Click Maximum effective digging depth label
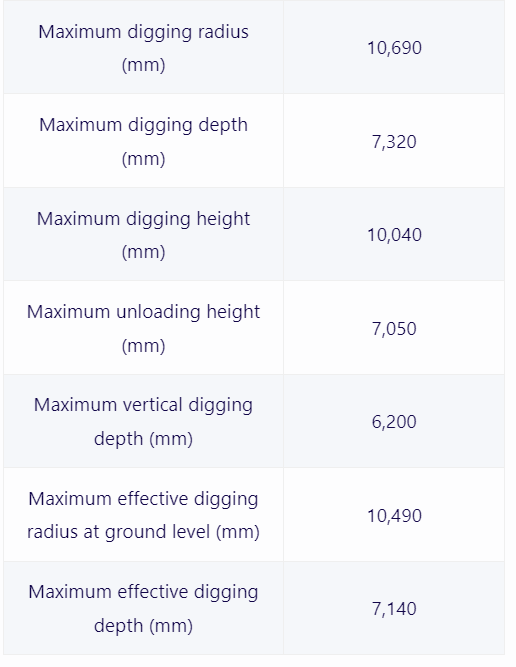 [x=143, y=608]
